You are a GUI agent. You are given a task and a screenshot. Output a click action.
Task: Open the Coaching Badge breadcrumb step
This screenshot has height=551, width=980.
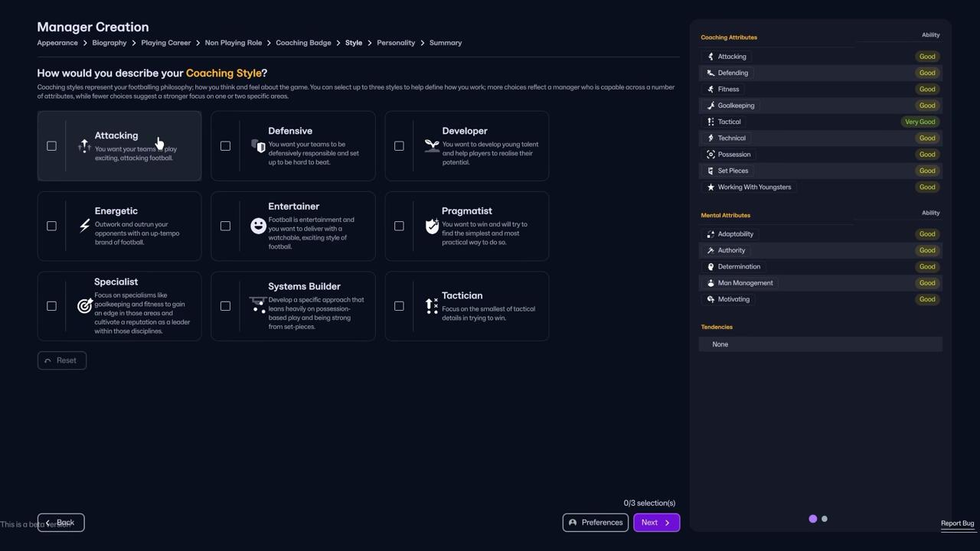point(303,43)
